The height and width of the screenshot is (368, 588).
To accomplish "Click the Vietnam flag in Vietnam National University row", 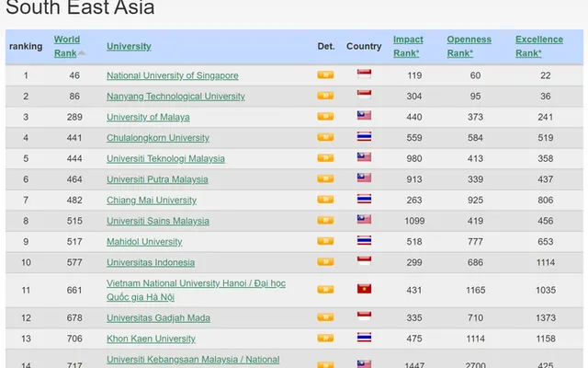I will 364,288.
